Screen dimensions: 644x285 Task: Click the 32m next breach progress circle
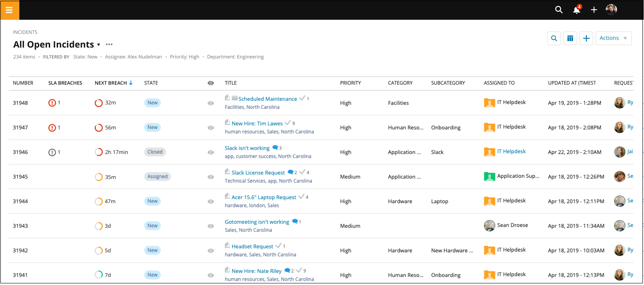(x=99, y=103)
